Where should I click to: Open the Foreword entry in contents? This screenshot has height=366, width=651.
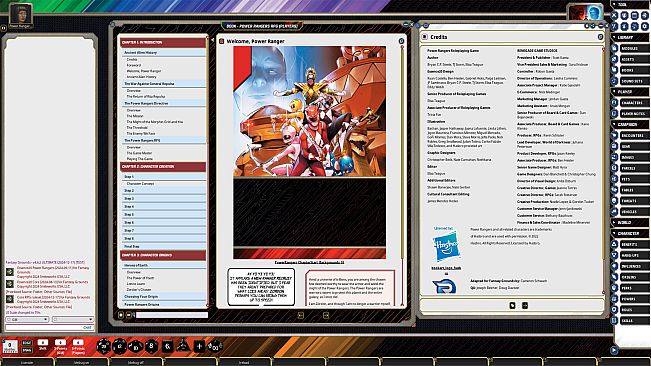coord(134,65)
